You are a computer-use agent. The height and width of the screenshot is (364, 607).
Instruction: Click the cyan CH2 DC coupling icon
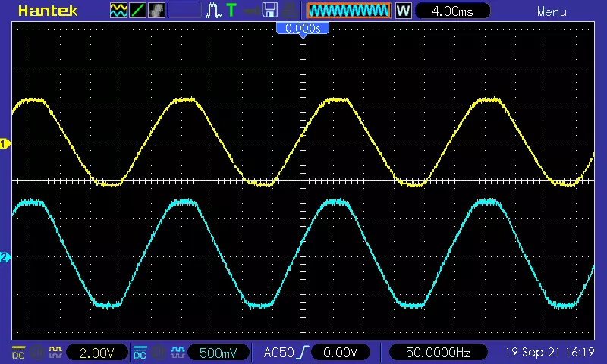pyautogui.click(x=140, y=353)
